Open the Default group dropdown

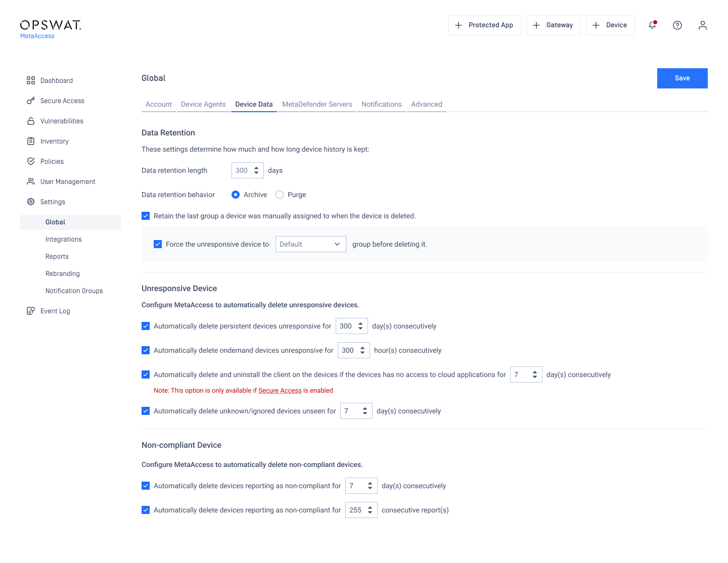311,244
